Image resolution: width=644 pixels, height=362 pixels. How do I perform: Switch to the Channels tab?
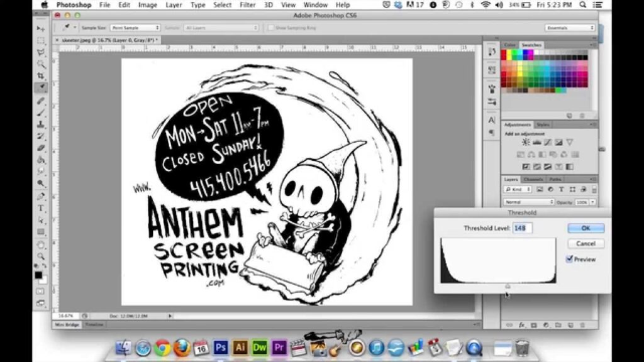[533, 180]
